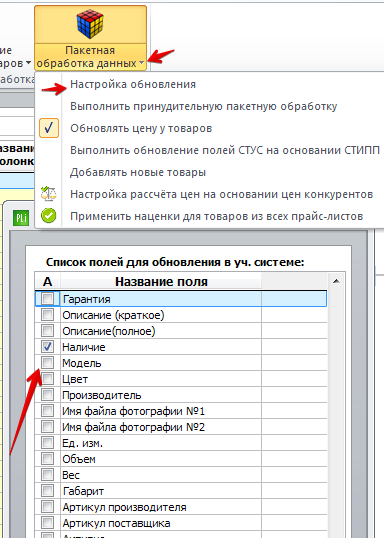Select the Артикул поставщика row text
Screen dimensions: 384x538
[116, 523]
